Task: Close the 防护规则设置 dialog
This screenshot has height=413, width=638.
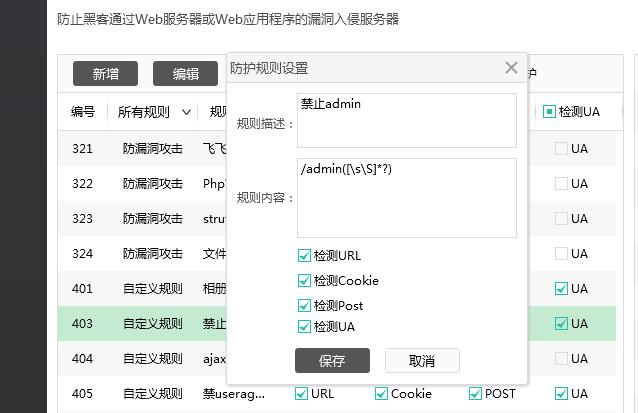Action: click(x=511, y=68)
